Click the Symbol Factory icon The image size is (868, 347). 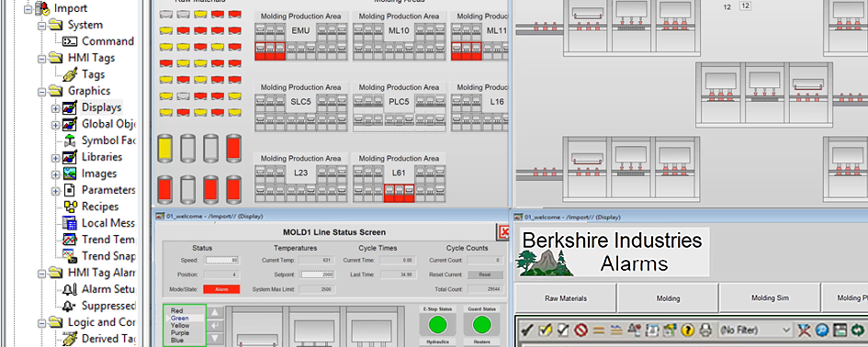(71, 140)
